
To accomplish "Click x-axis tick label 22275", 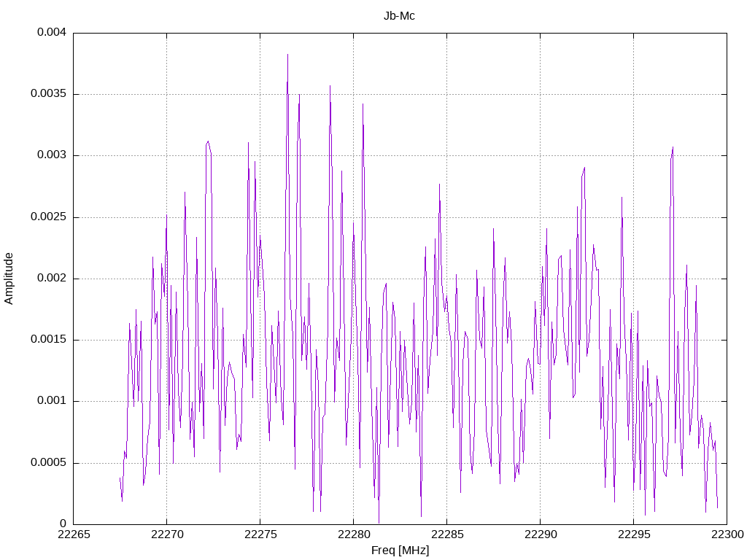I will pyautogui.click(x=260, y=534).
